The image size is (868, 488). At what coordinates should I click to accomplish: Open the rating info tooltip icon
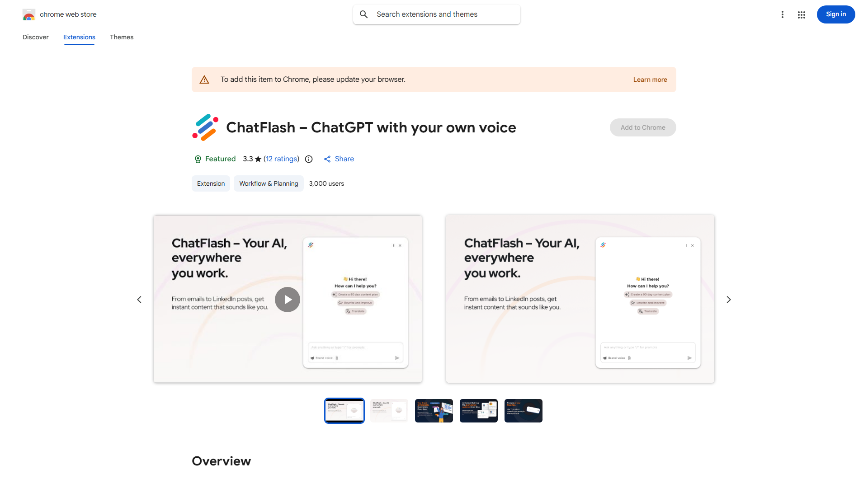pos(308,159)
